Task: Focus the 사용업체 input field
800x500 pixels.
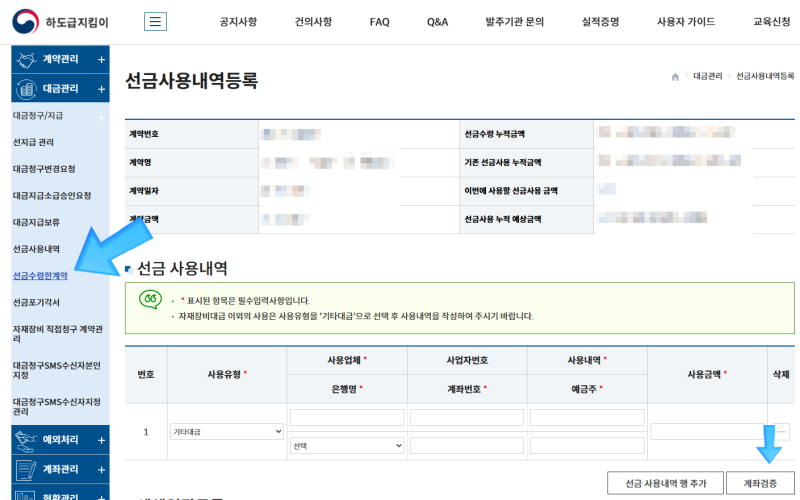Action: click(x=347, y=417)
